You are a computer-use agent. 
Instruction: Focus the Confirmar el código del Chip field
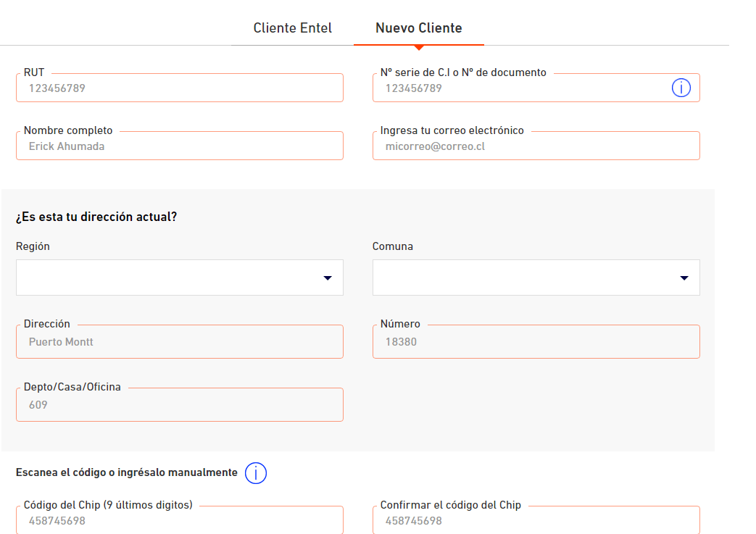536,520
